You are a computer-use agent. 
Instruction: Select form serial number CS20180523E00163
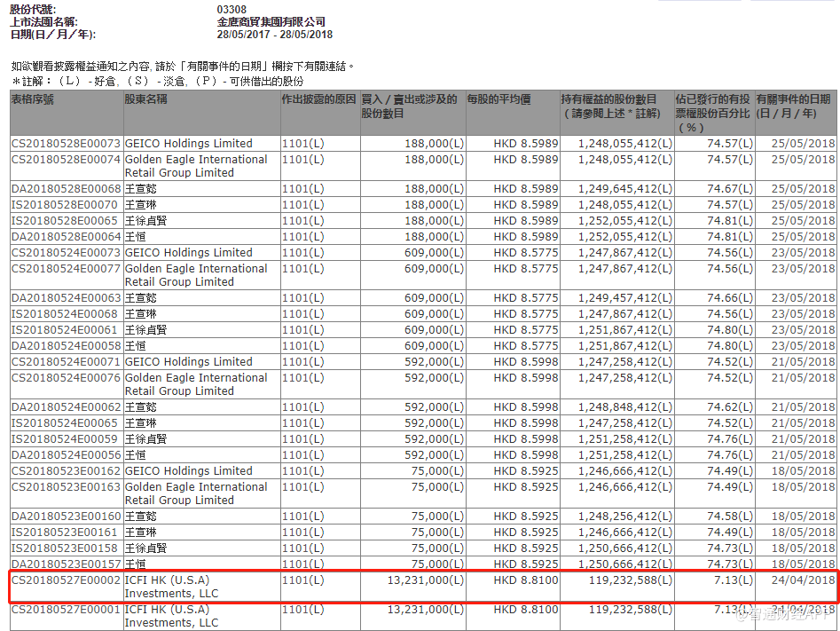[66, 487]
